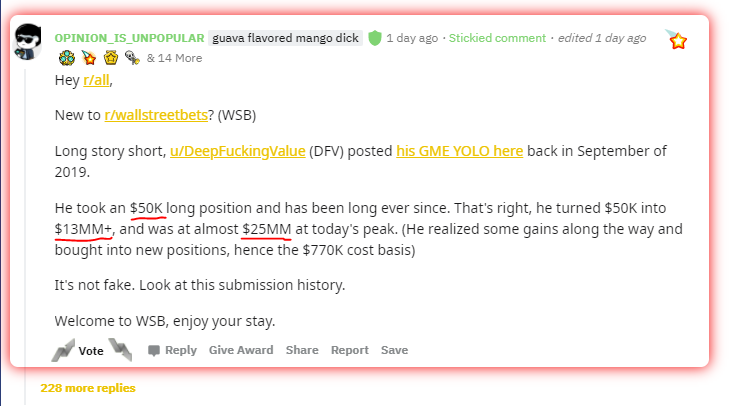Click the Reply speech bubble icon
Image resolution: width=741 pixels, height=406 pixels.
pos(154,351)
